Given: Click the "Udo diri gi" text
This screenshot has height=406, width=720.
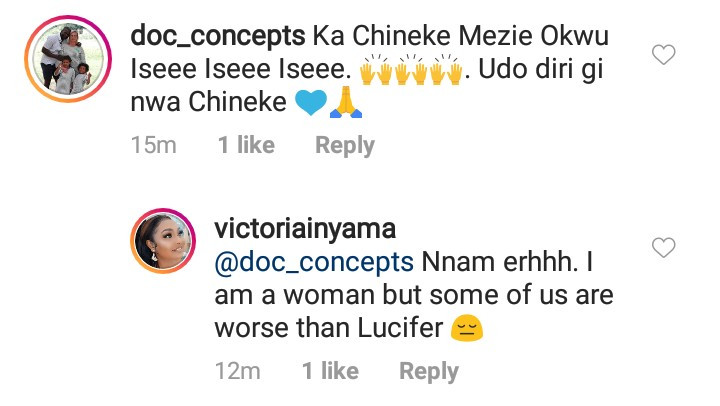Looking at the screenshot, I should click(557, 71).
